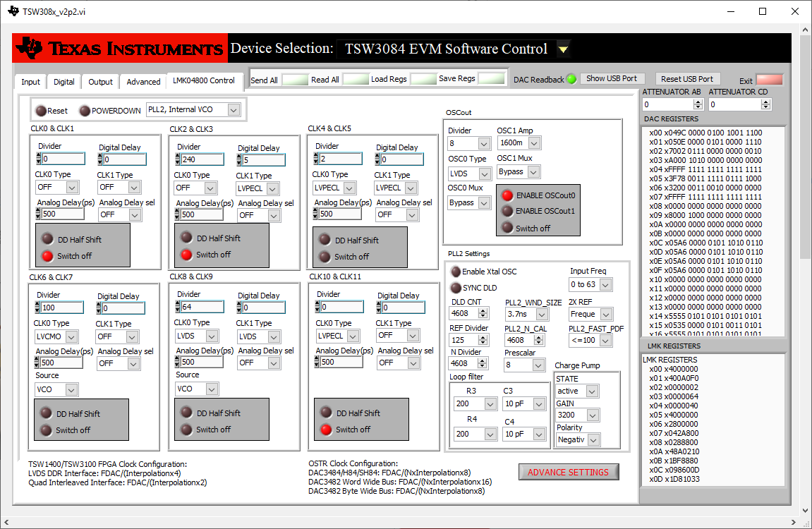The image size is (812, 529).
Task: Open the Charge Pump GAIN 3200 dropdown
Action: coord(593,415)
